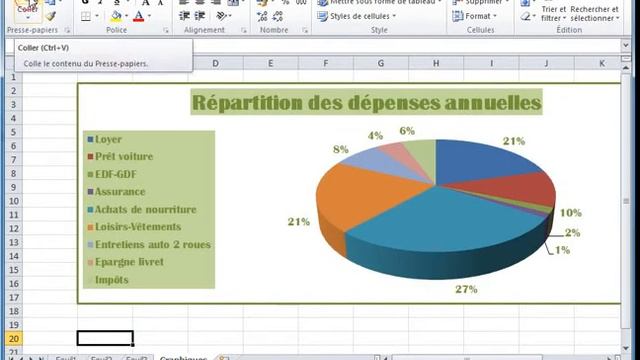Click the 8% data label
This screenshot has width=640, height=360.
pos(340,149)
